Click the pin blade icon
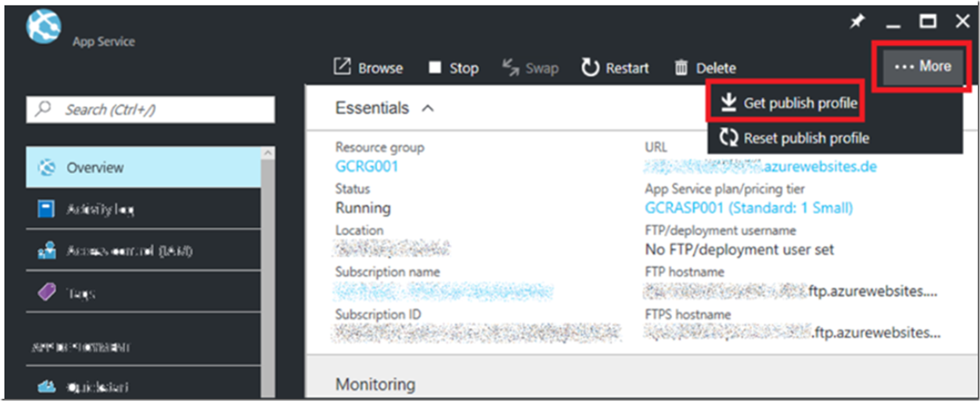Viewport: 980px width, 401px height. tap(857, 22)
